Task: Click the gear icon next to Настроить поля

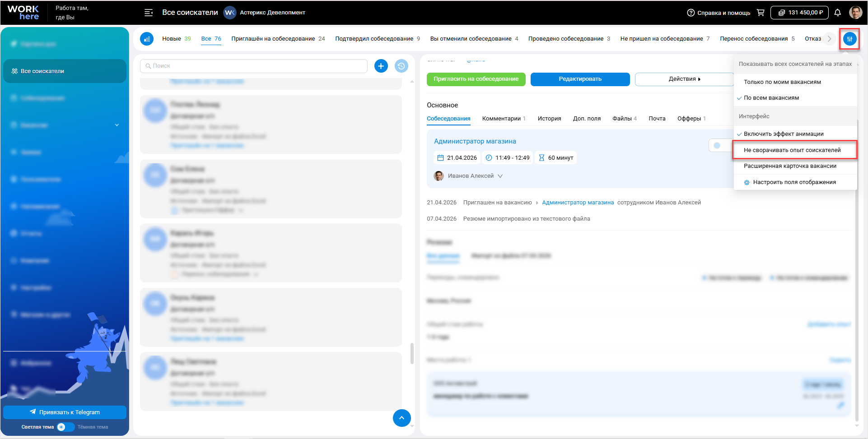Action: tap(747, 182)
